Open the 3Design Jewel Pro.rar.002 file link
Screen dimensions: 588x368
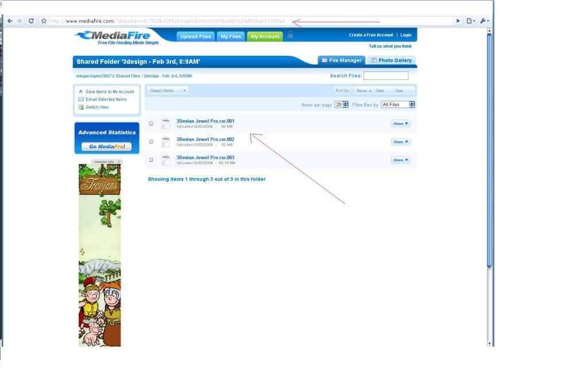click(205, 139)
